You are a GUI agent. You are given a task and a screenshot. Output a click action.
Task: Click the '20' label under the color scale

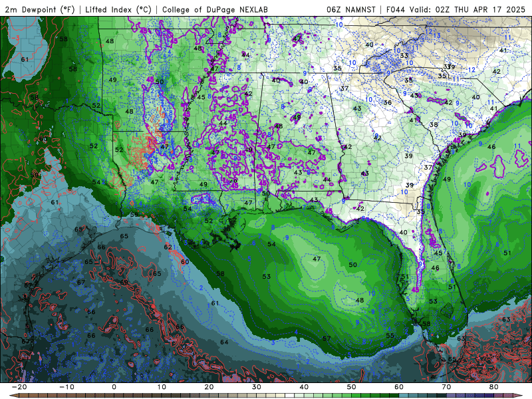(x=209, y=387)
